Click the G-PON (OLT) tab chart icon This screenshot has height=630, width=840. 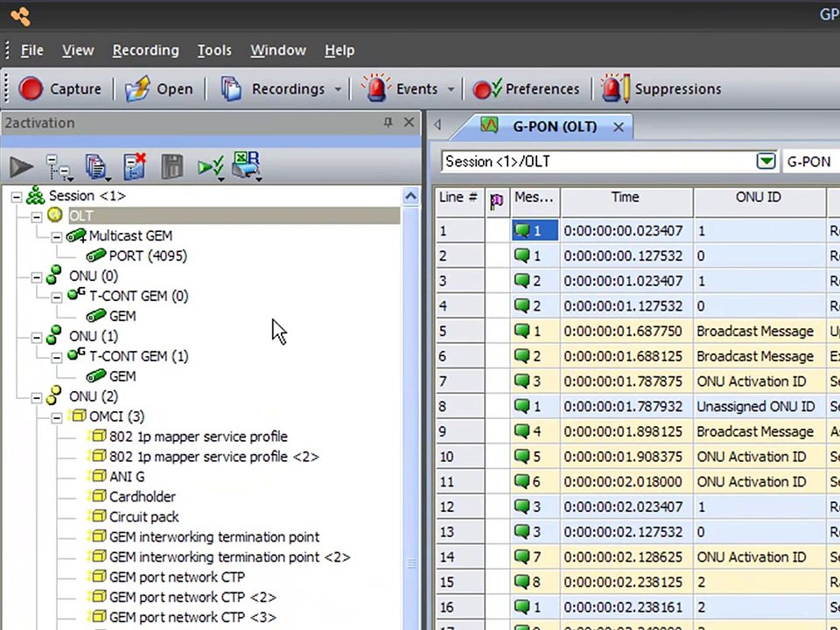point(488,125)
